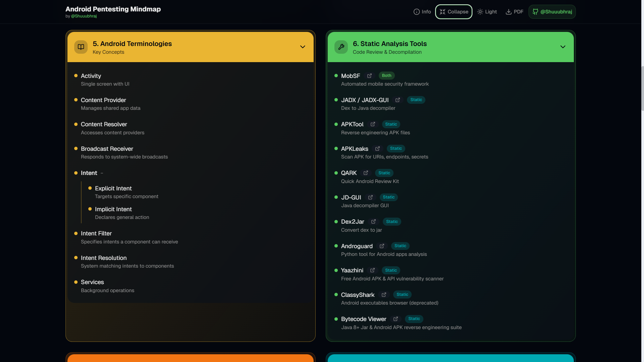Collapse all sections with Collapse button

tap(454, 12)
